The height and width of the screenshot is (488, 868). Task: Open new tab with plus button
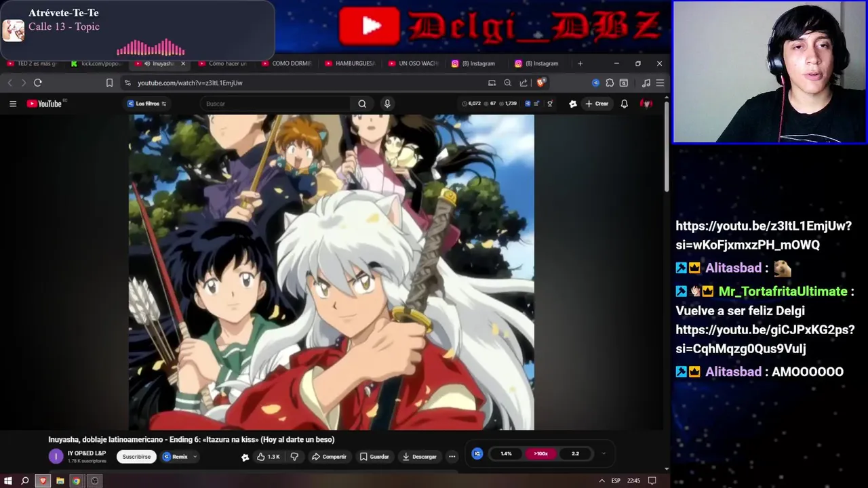click(x=580, y=63)
